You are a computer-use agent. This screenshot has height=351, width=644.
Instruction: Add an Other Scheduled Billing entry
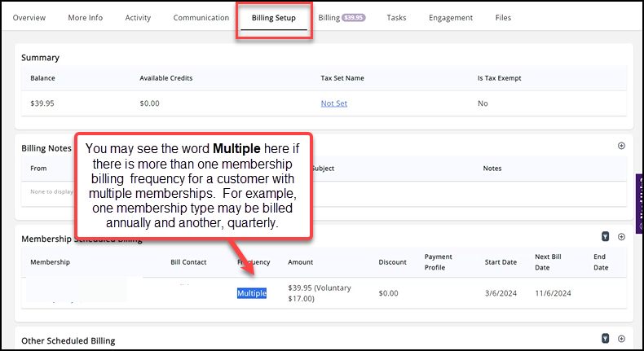tap(621, 338)
